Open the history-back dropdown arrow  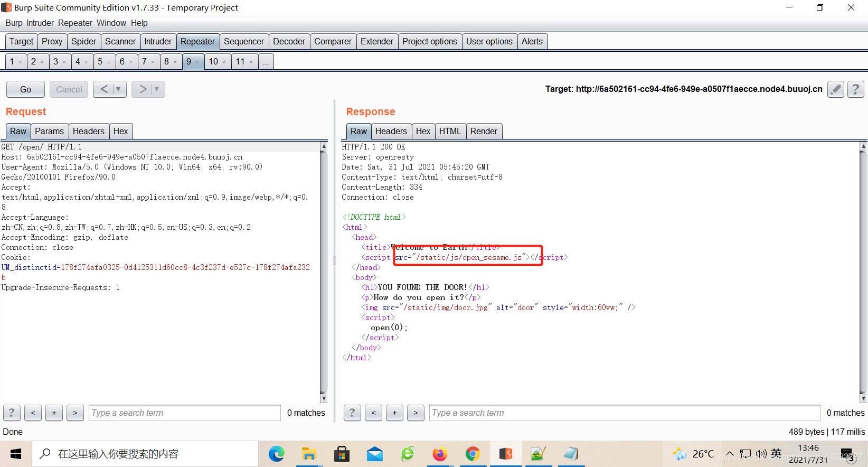coord(118,89)
